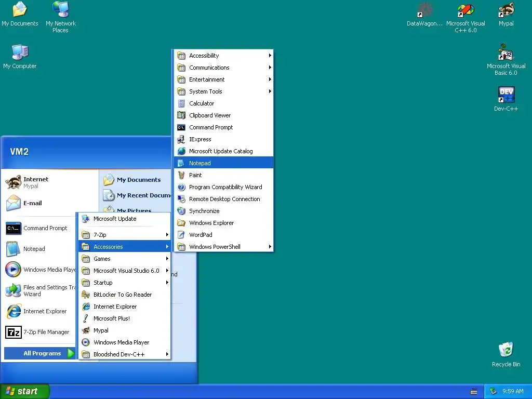Select Command Prompt in Accessories menu
The height and width of the screenshot is (399, 532).
[223, 127]
